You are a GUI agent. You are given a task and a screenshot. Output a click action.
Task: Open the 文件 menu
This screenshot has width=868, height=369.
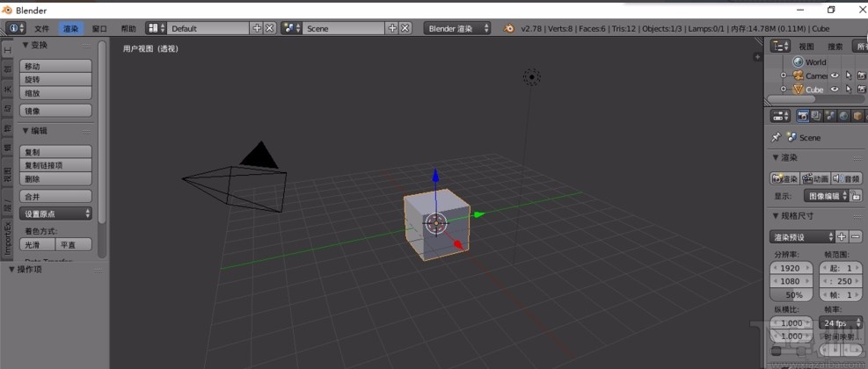(x=41, y=29)
